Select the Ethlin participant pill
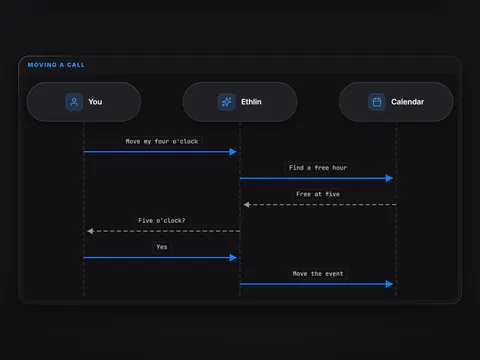This screenshot has height=360, width=480. click(240, 102)
